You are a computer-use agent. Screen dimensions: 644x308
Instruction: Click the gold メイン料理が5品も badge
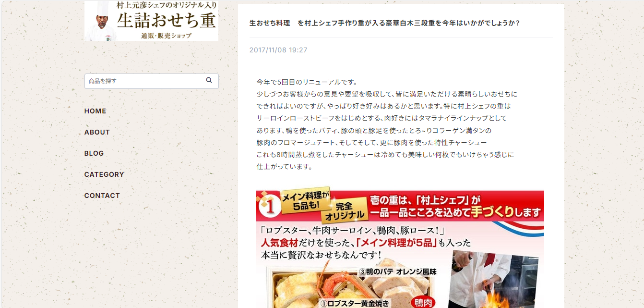tap(306, 199)
